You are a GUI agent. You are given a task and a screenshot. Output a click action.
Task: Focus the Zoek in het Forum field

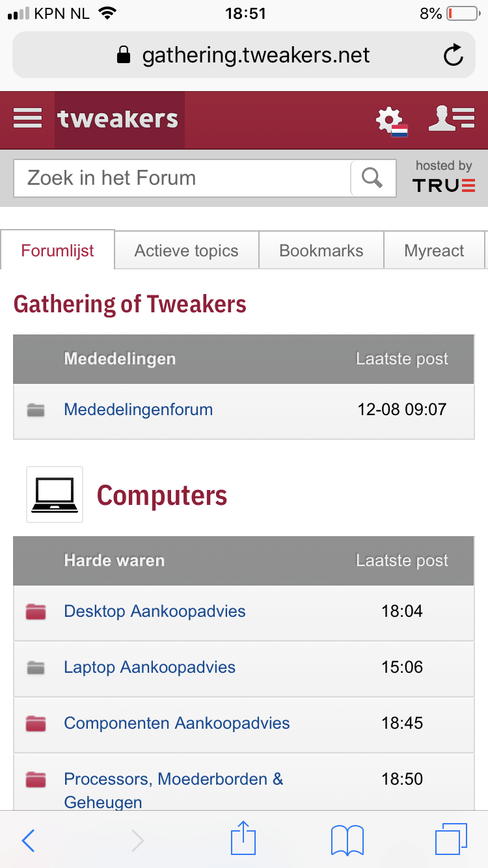point(182,178)
